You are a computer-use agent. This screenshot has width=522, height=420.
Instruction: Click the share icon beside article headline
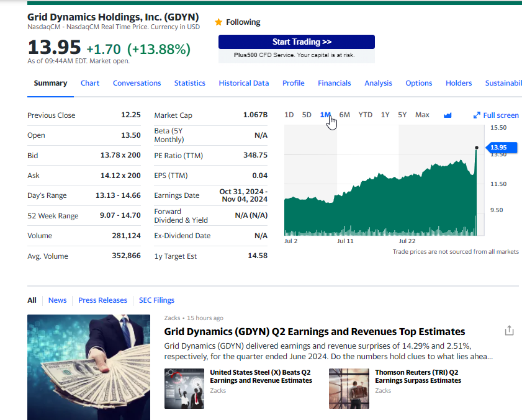509,331
